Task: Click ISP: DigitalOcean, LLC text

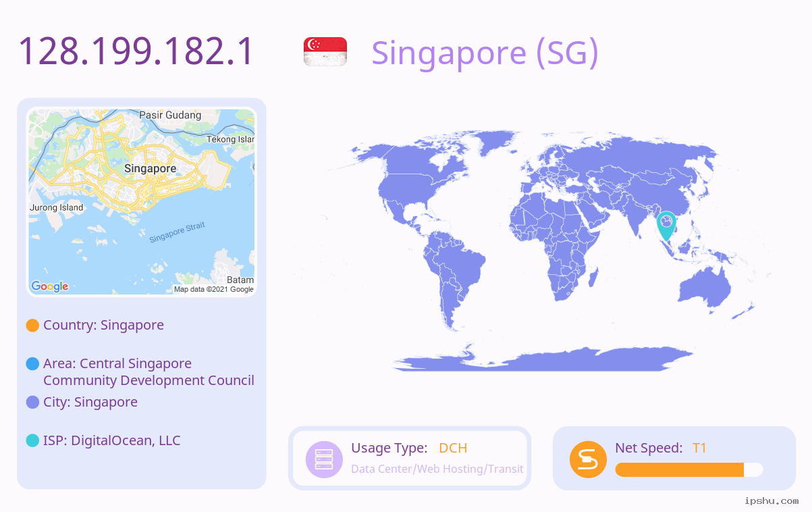Action: pos(112,440)
